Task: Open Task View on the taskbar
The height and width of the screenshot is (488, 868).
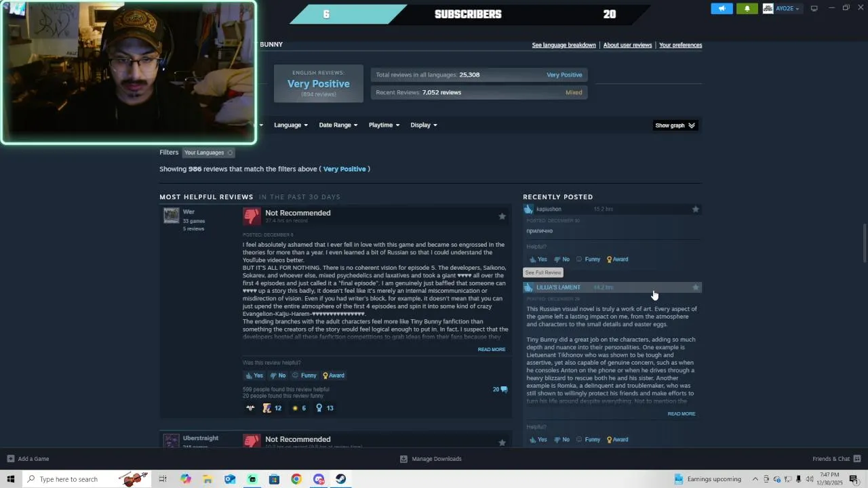Action: click(163, 479)
